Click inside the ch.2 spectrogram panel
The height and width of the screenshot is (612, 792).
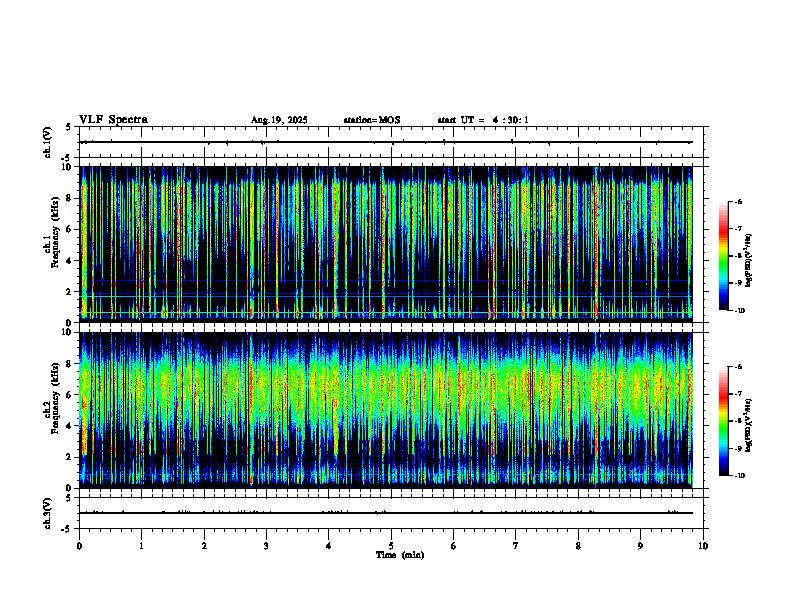386,410
